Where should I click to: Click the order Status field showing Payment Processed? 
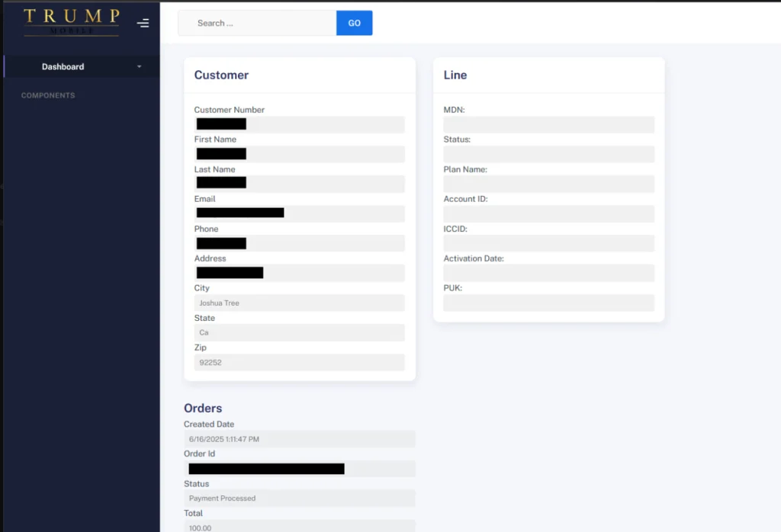299,498
